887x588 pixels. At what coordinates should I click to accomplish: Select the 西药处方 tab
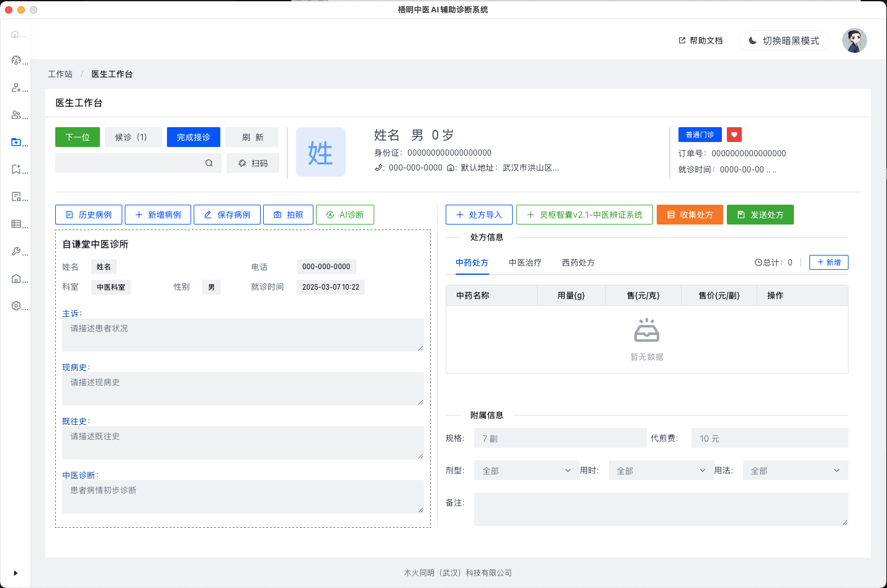[578, 263]
